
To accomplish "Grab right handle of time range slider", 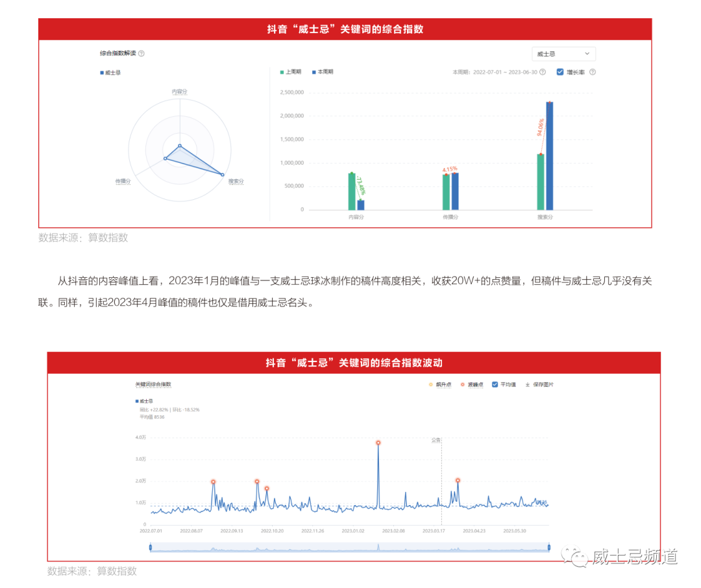I will (549, 547).
